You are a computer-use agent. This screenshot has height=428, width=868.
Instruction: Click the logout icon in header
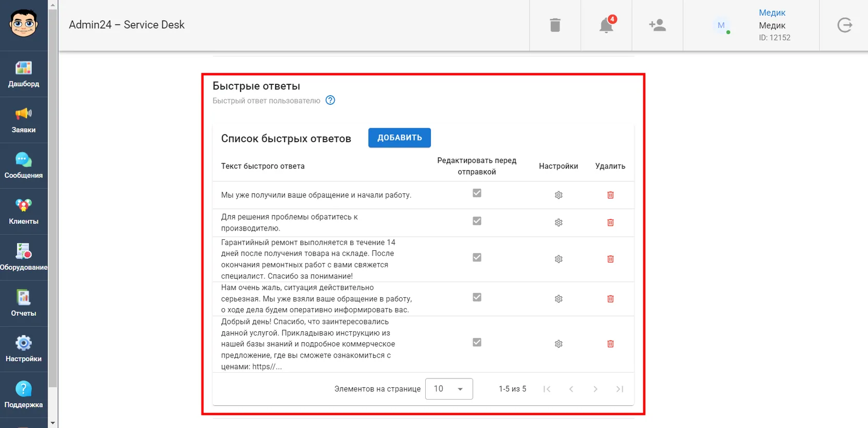(844, 25)
